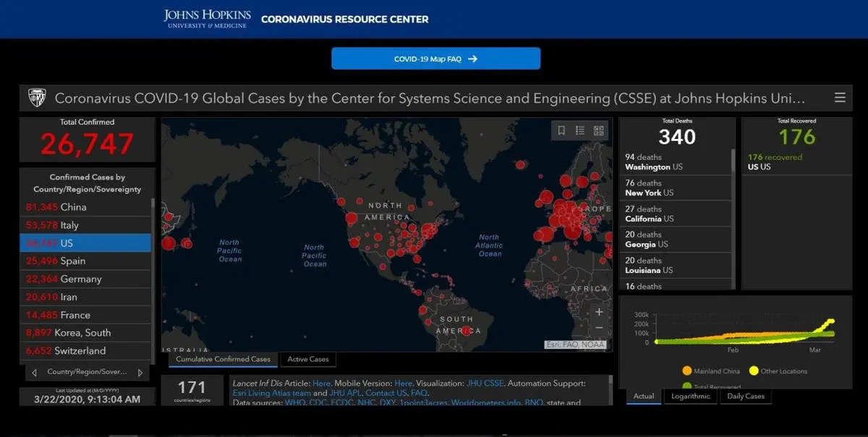Zoom in with the map plus button
The height and width of the screenshot is (437, 868).
599,313
